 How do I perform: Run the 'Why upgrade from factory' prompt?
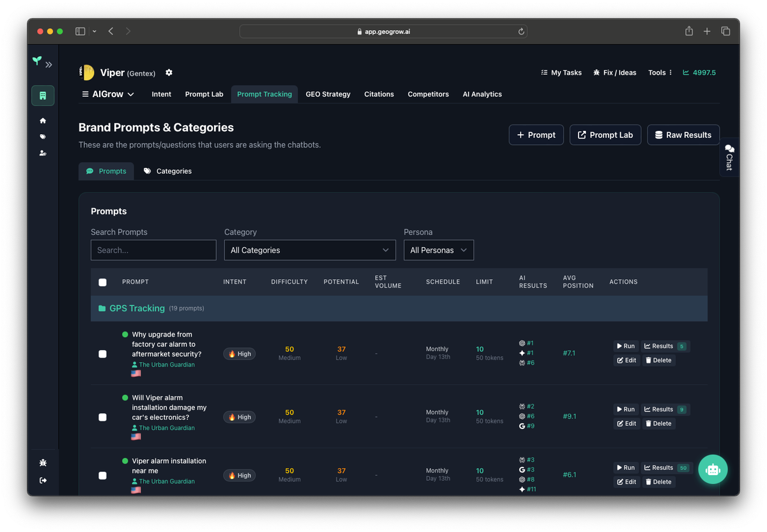[626, 346]
